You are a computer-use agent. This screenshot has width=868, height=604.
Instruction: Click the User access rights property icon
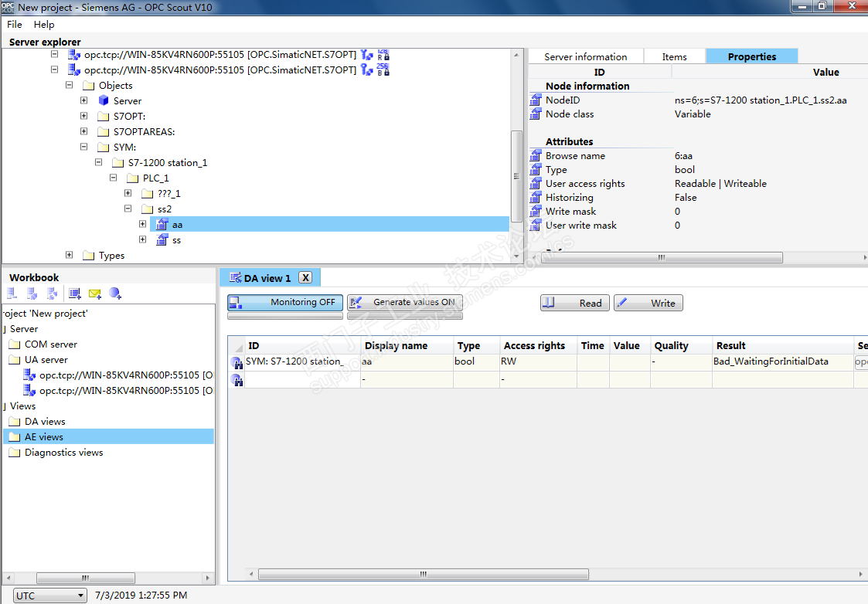[x=536, y=184]
